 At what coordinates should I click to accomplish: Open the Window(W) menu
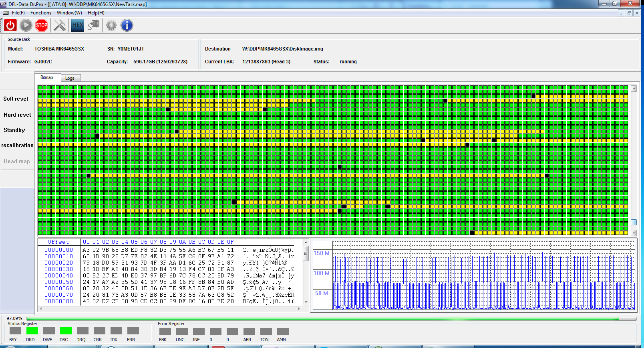pos(69,13)
